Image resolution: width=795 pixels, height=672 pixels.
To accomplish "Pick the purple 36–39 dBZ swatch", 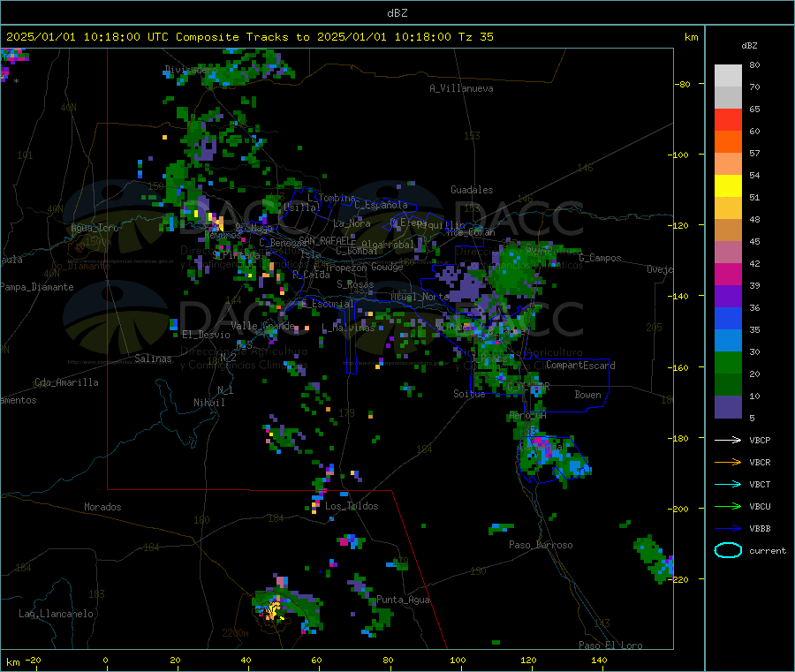I will (x=728, y=297).
